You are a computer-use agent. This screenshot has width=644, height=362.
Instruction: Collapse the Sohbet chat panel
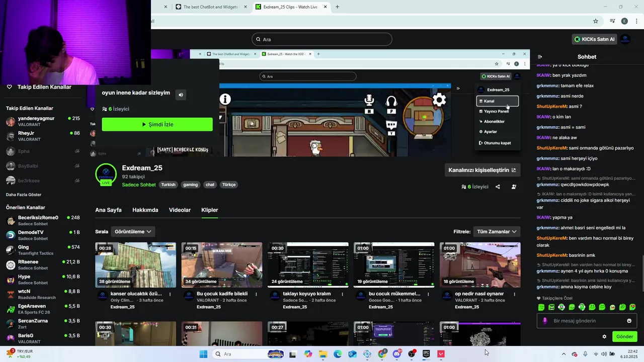coord(540,57)
